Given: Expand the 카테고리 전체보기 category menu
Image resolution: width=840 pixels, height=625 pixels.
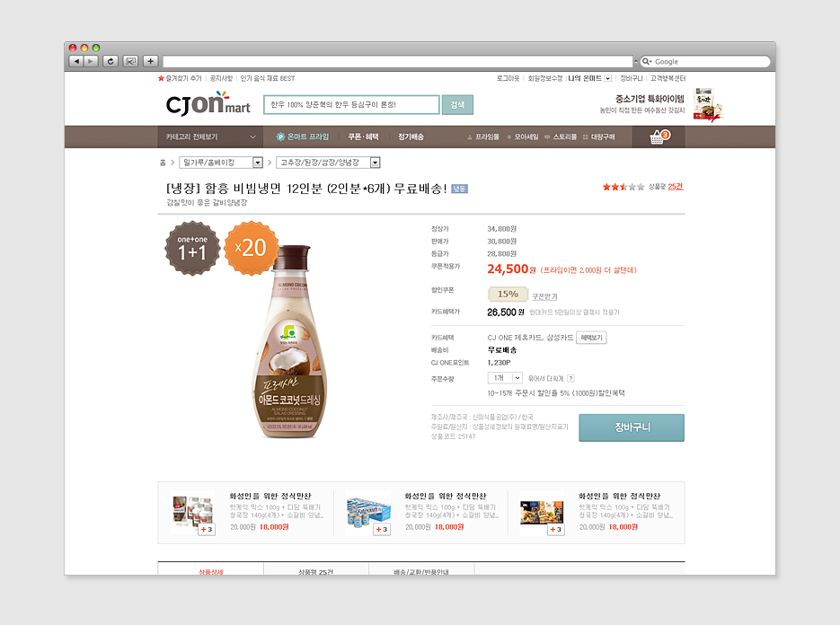Looking at the screenshot, I should point(210,137).
